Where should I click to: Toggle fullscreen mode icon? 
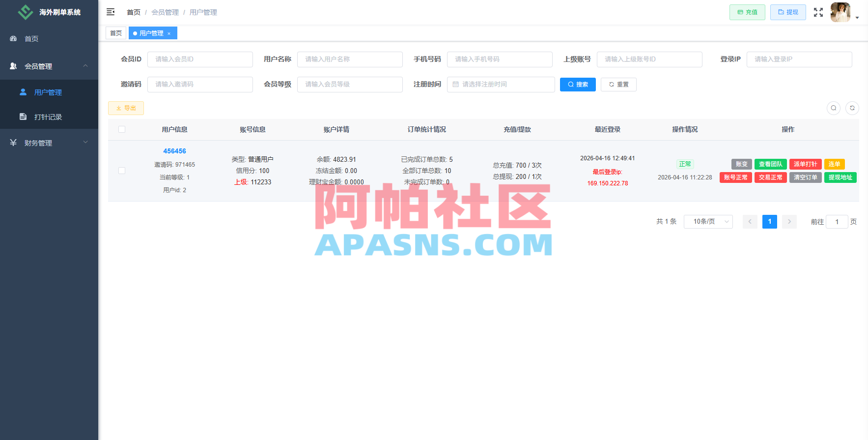coord(818,12)
